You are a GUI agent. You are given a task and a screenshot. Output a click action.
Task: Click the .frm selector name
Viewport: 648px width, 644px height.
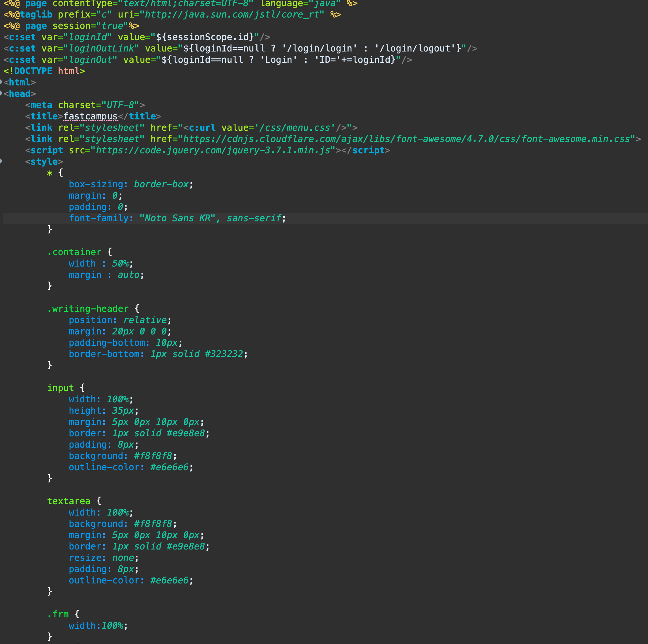pos(58,614)
